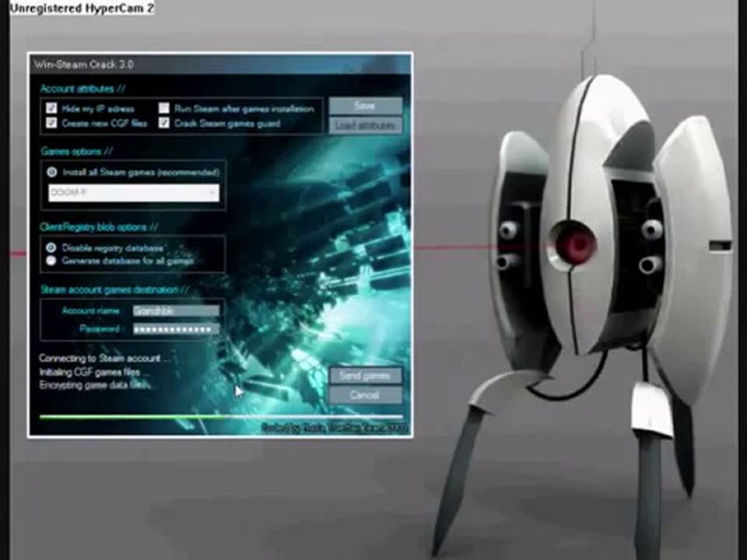This screenshot has width=747, height=560.
Task: Enable Run Steam after games installation
Action: (x=164, y=108)
